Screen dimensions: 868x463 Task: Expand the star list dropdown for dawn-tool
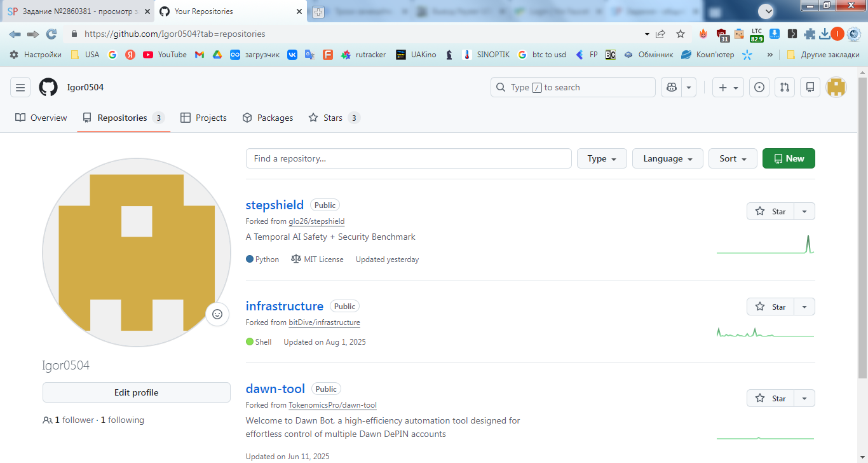(x=804, y=398)
